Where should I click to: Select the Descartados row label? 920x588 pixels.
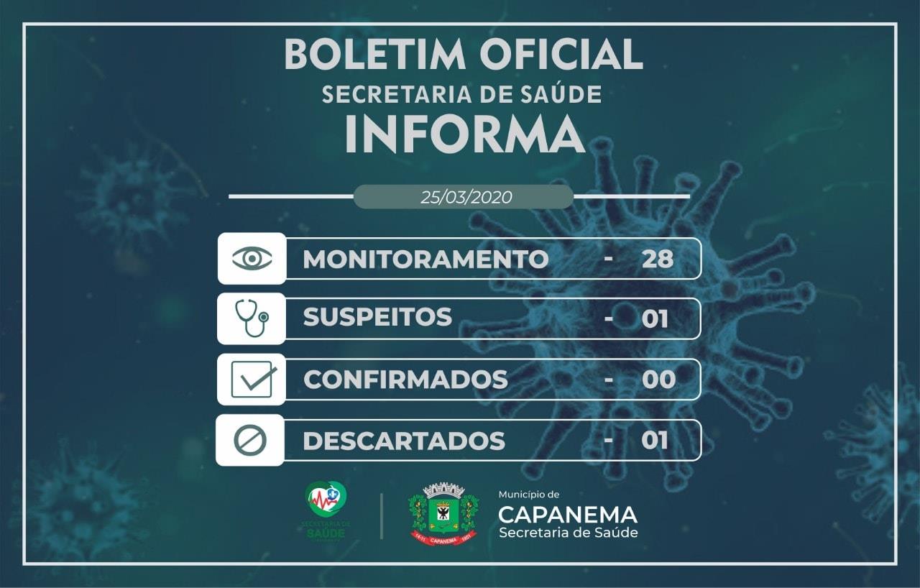pos(404,441)
